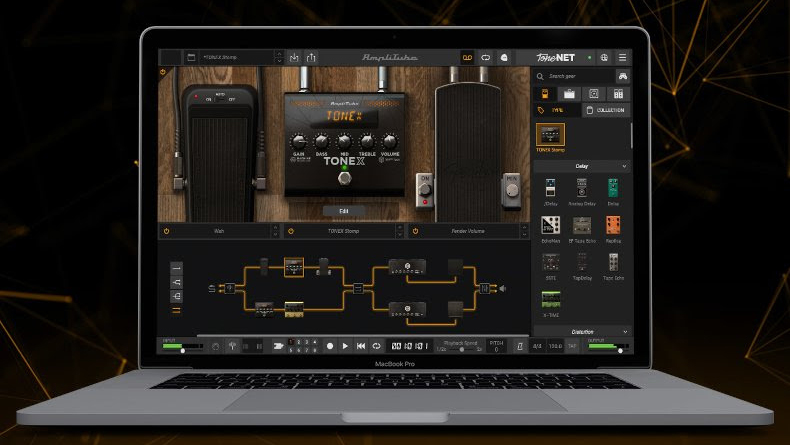Click the VOLUME knob on TONEX pedal

click(x=390, y=142)
